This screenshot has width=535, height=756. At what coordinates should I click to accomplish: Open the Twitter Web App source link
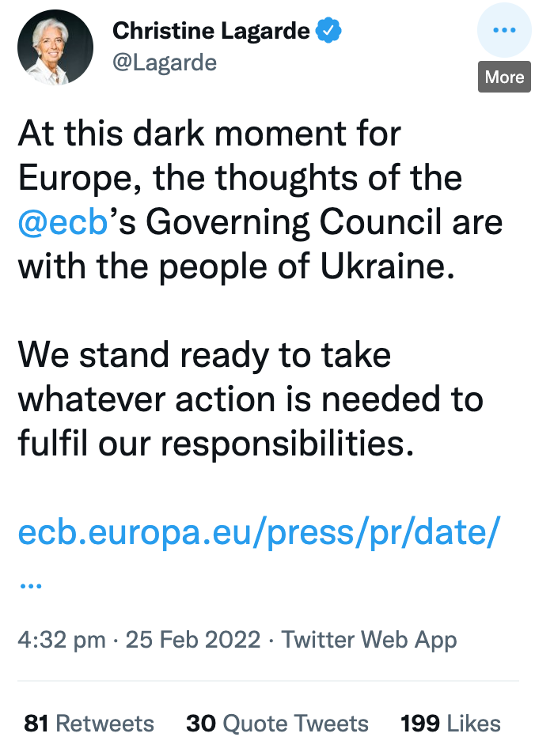pos(369,641)
